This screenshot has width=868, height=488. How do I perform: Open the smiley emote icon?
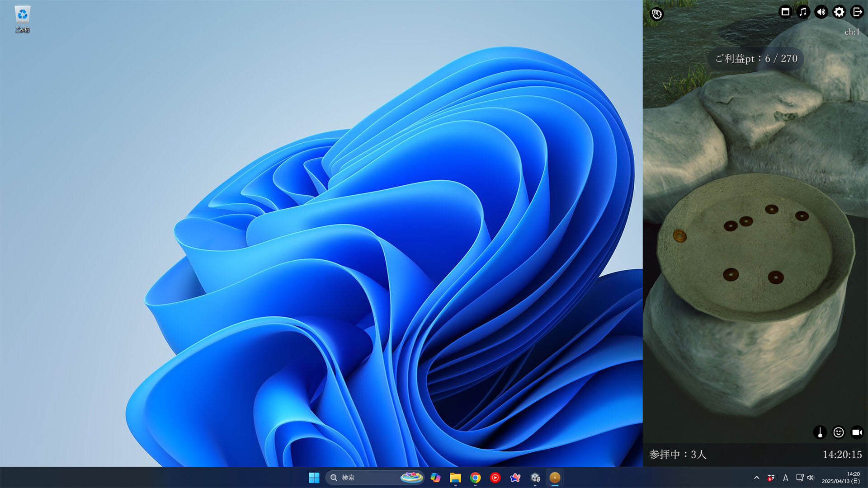point(839,432)
